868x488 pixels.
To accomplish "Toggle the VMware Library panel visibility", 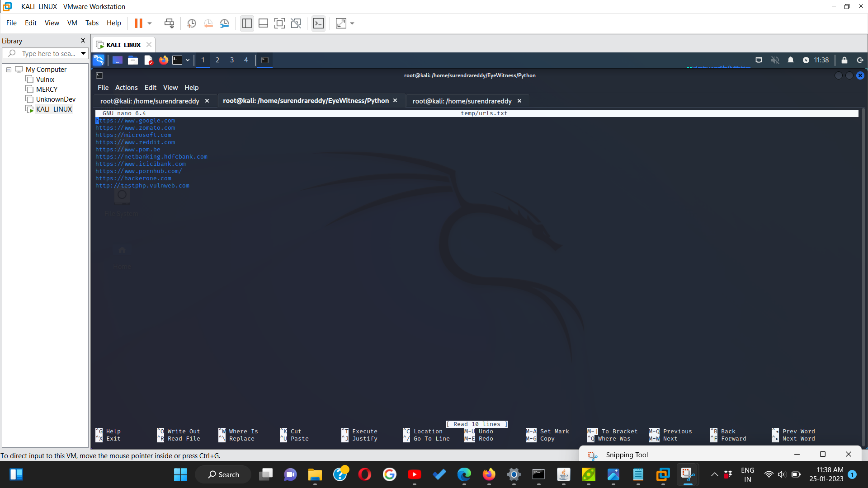I will (x=247, y=23).
